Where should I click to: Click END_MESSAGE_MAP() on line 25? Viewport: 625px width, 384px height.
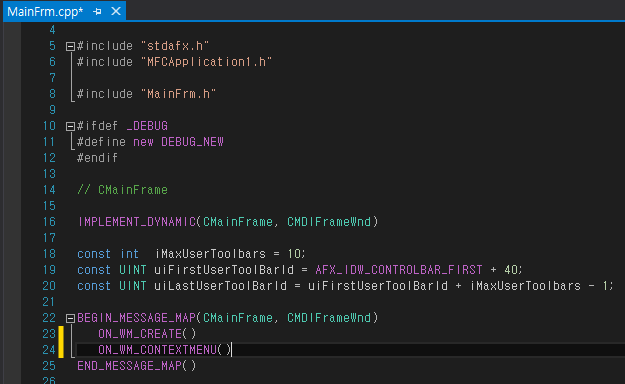(x=137, y=366)
